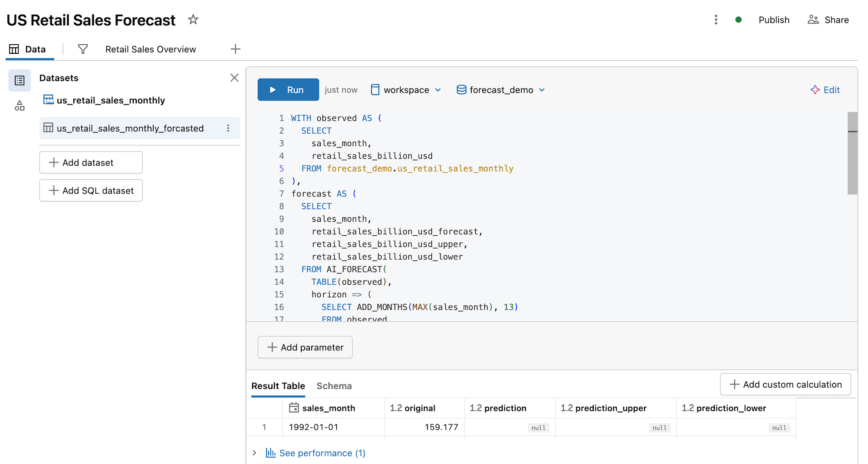
Task: Click the original column header
Action: click(424, 408)
